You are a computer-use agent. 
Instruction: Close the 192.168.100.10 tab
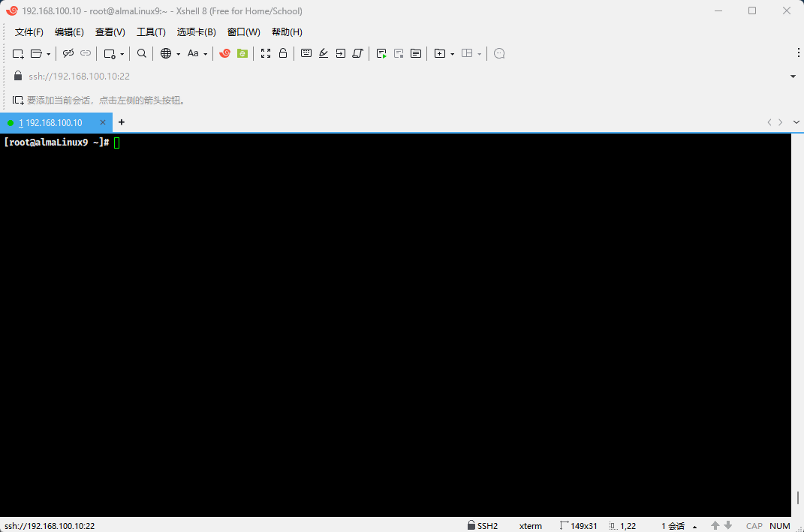coord(103,122)
